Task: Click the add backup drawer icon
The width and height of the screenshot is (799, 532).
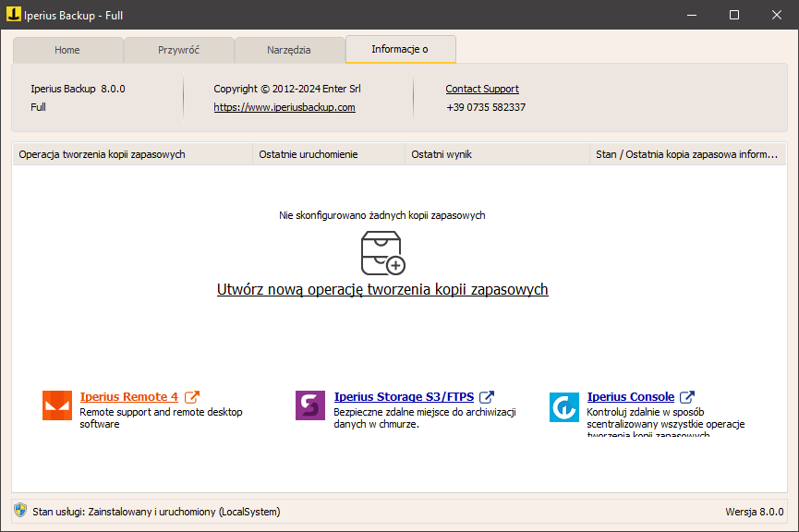Action: tap(382, 253)
